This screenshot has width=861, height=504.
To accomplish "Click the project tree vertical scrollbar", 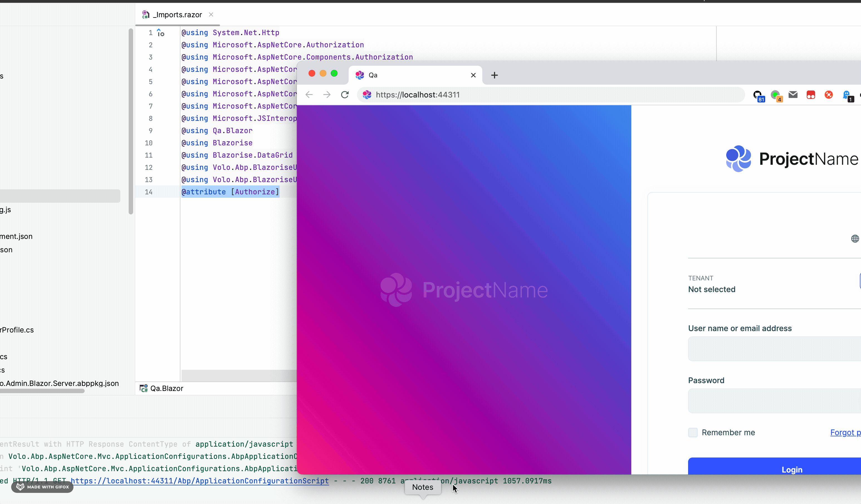I will click(x=131, y=121).
